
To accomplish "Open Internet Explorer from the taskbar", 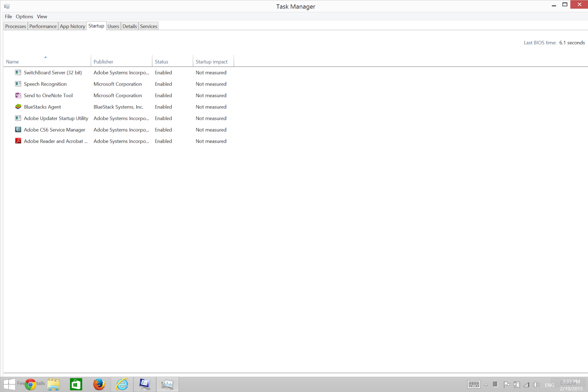I will click(122, 384).
